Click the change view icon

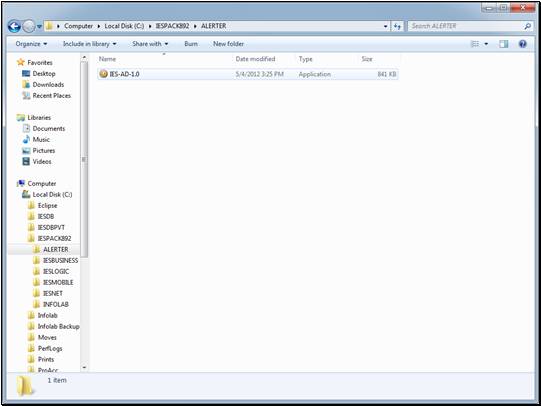pyautogui.click(x=475, y=44)
